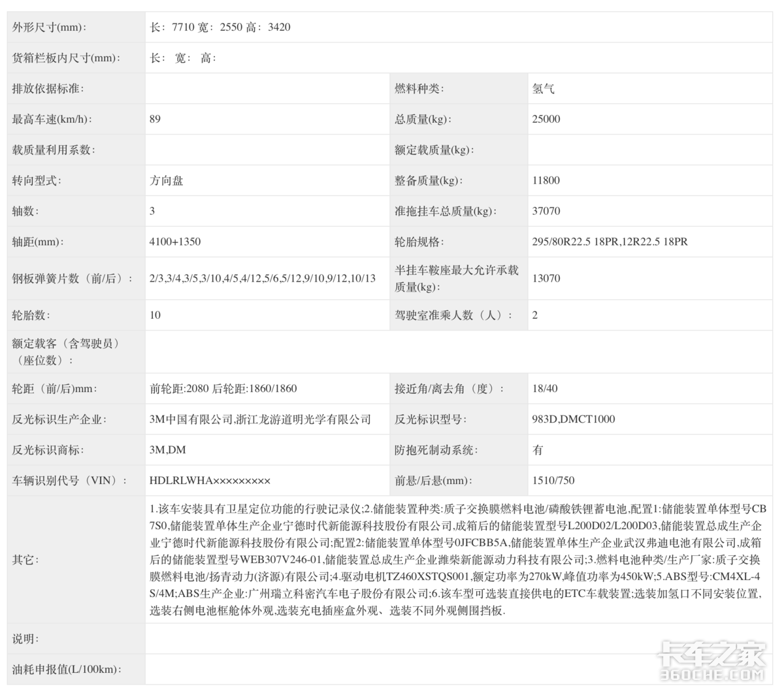Click the steering type value 方向盘
The height and width of the screenshot is (697, 784).
pos(167,180)
